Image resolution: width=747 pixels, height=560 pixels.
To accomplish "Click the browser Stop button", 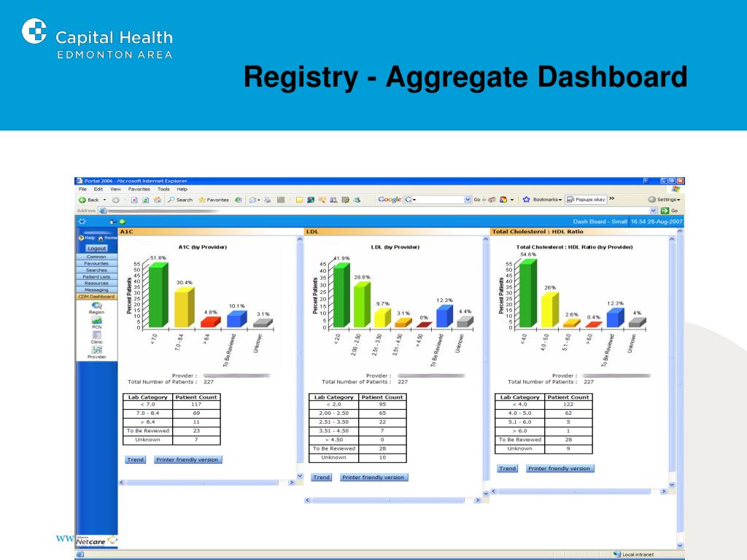I will coord(134,200).
